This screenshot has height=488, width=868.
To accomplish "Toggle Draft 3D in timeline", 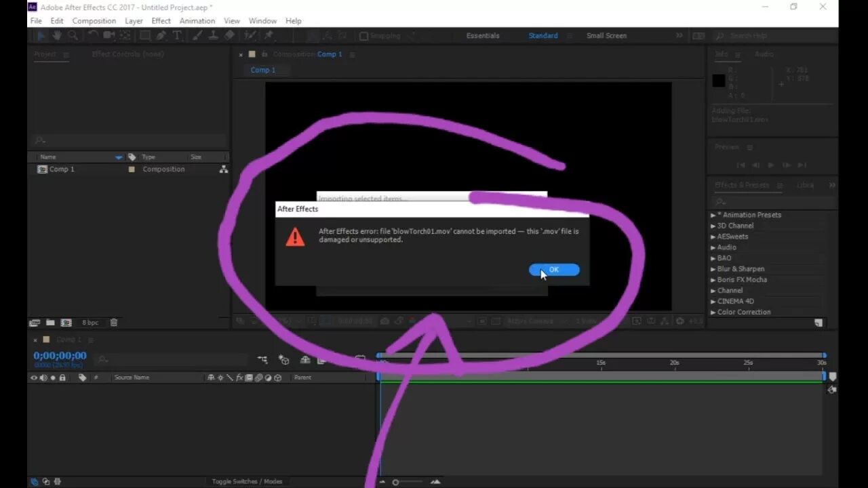I will pyautogui.click(x=284, y=360).
